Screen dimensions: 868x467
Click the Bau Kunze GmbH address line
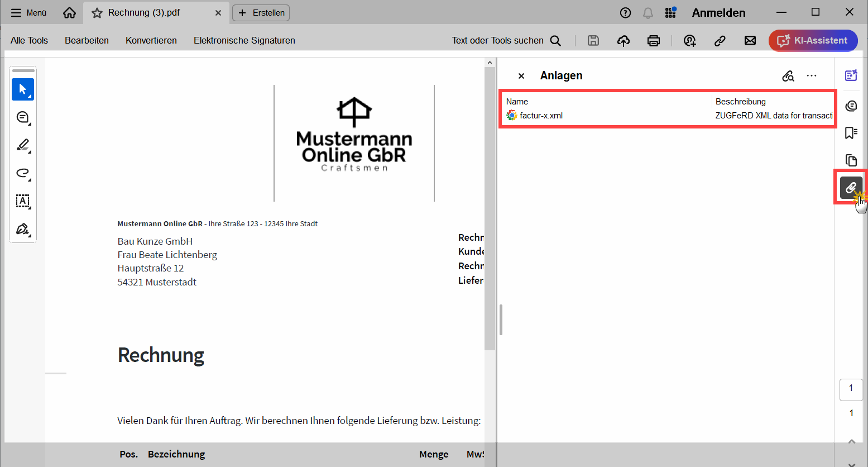pos(155,241)
